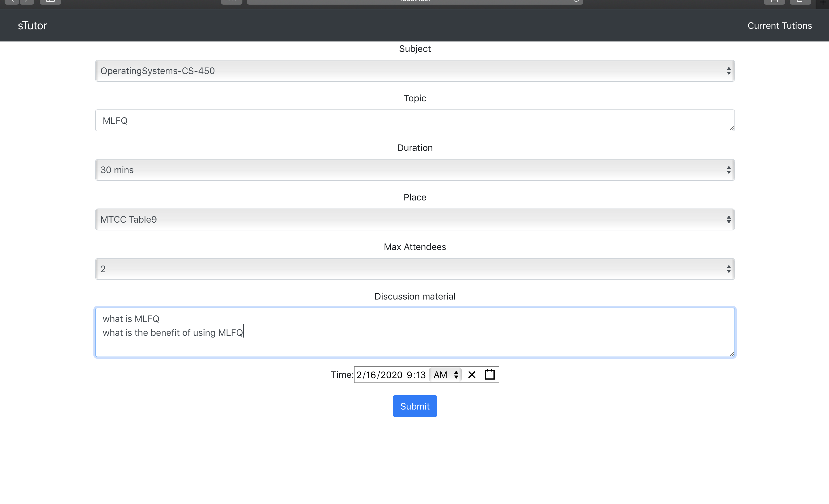
Task: Open Current Tutions in navbar
Action: [x=779, y=26]
